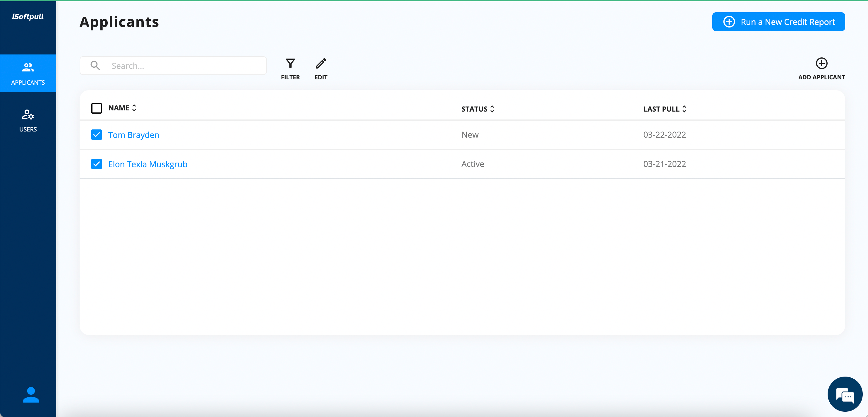Click the search magnifier icon
Screen dimensions: 868x417
click(95, 65)
